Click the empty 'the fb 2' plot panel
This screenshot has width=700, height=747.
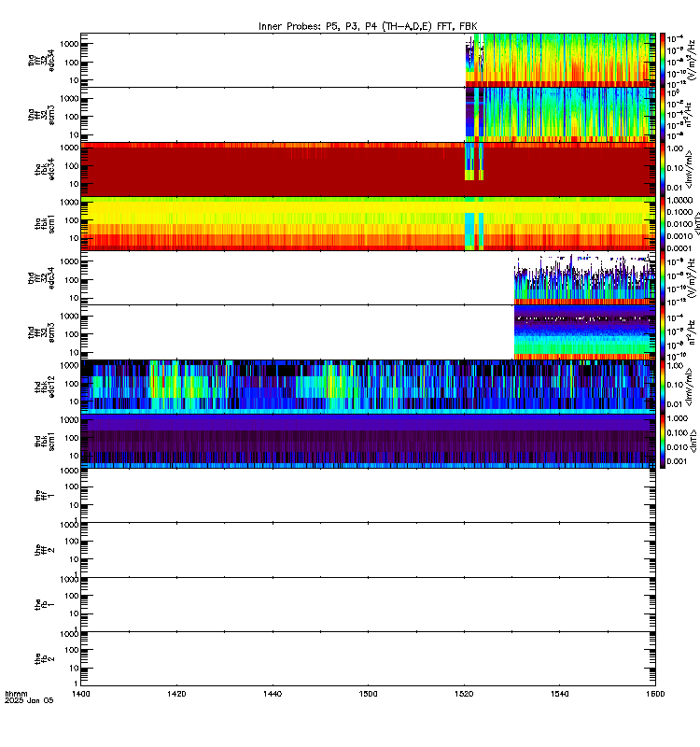pos(368,659)
